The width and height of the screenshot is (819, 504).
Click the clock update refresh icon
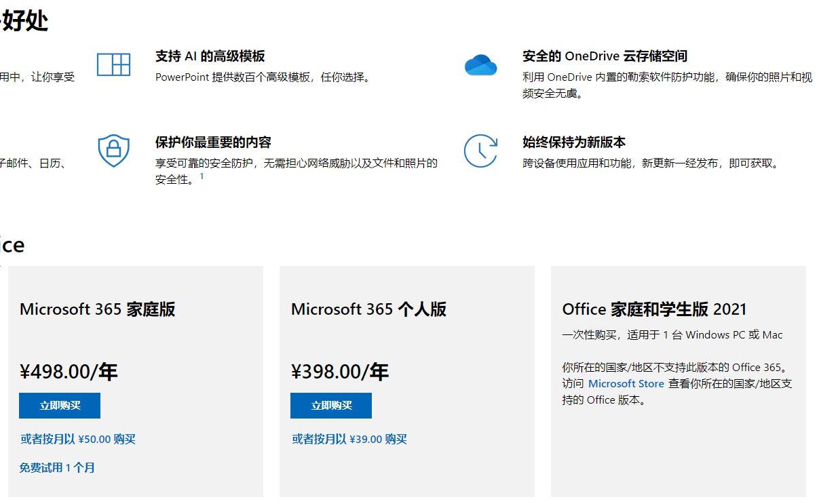coord(480,151)
